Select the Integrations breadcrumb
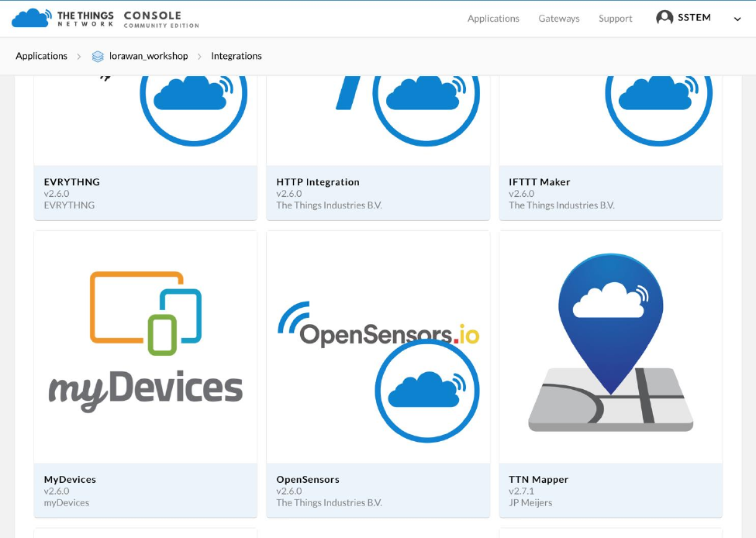 236,56
